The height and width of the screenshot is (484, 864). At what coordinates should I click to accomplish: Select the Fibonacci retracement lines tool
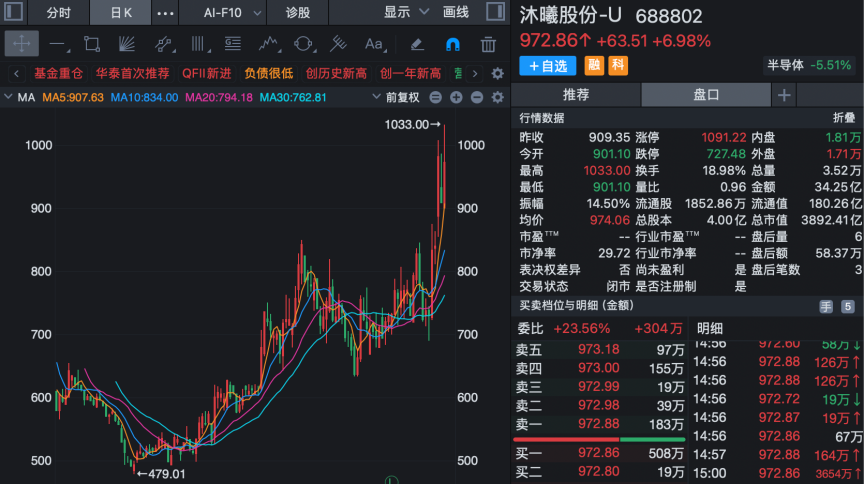pos(233,44)
